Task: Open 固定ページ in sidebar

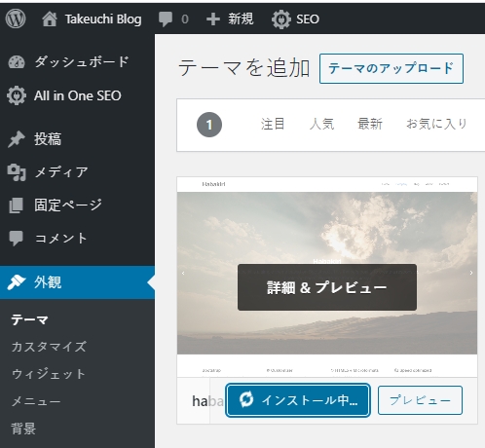Action: pos(68,205)
